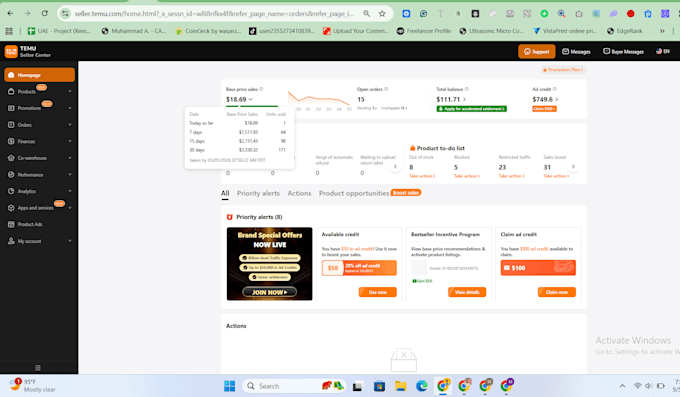Expand the Co-warehouse menu chevron

(x=70, y=158)
